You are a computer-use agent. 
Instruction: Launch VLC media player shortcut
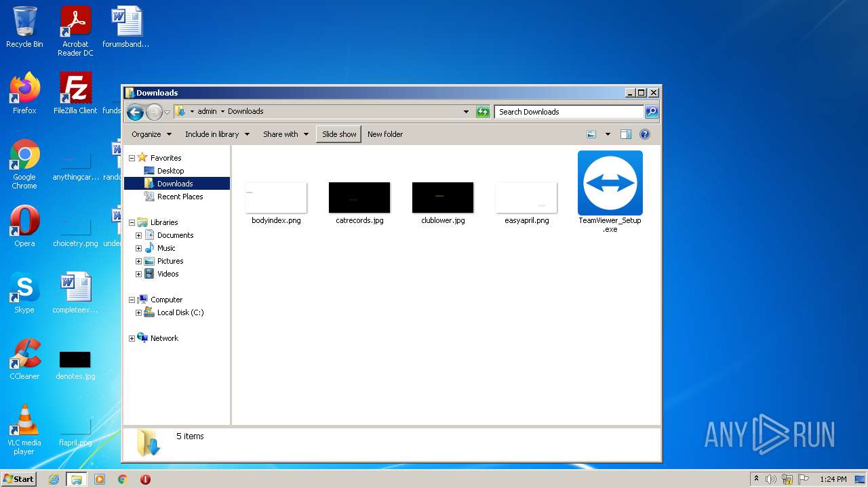click(x=24, y=430)
